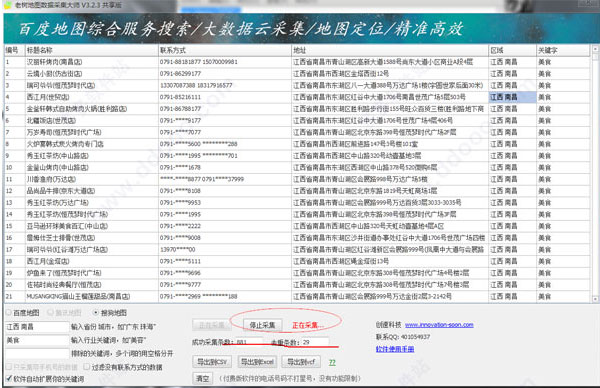600x388 pixels.
Task: Toggle 软件自动扩展你的关键词 checkbox
Action: (x=45, y=379)
